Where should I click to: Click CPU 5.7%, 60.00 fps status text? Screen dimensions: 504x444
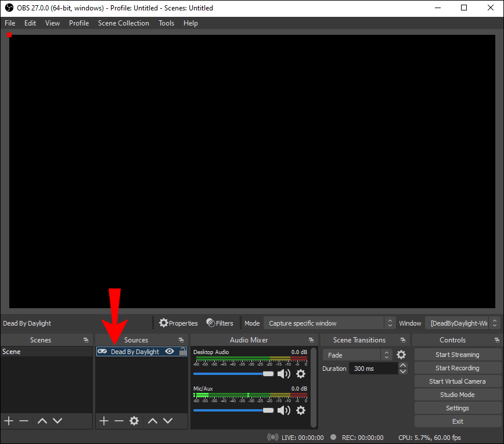click(x=430, y=437)
